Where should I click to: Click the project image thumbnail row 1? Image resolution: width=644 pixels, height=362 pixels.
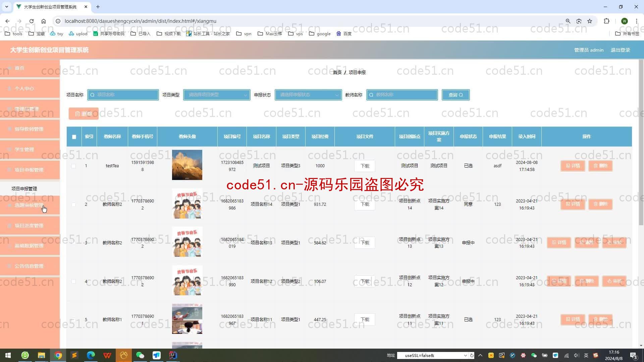[186, 165]
